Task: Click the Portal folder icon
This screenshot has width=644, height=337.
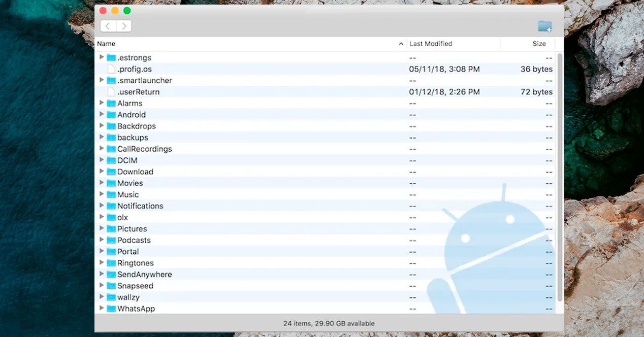Action: [111, 252]
